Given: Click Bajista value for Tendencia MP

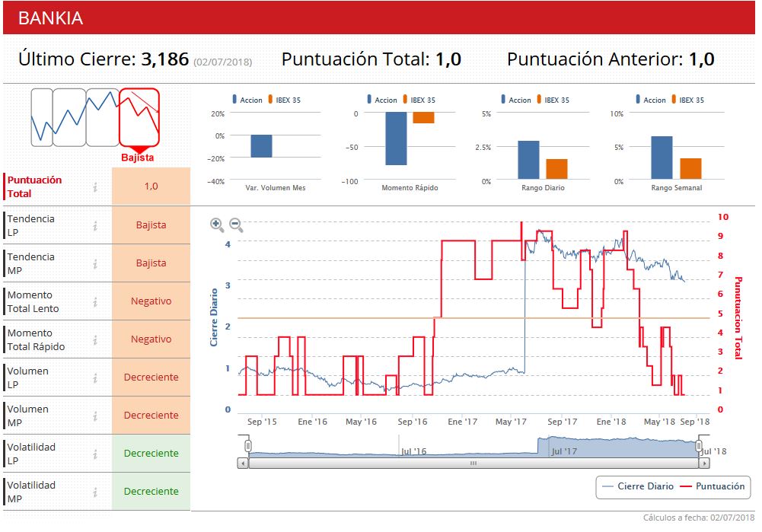Looking at the screenshot, I should coord(151,263).
